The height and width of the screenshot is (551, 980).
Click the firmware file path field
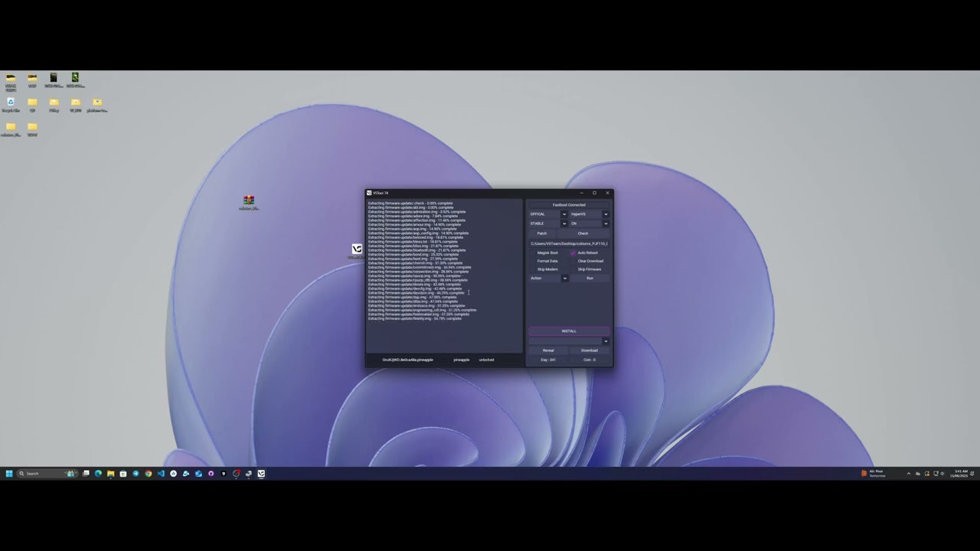tap(569, 243)
